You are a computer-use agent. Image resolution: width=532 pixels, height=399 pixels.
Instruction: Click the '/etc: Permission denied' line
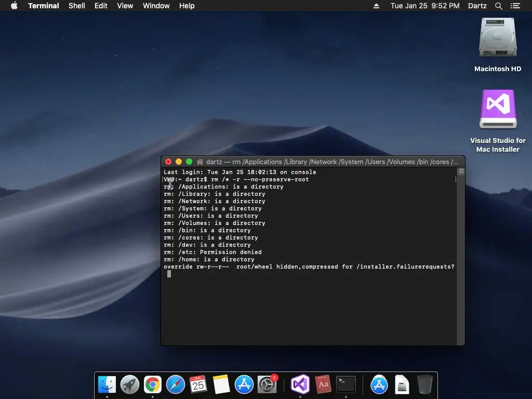(212, 252)
